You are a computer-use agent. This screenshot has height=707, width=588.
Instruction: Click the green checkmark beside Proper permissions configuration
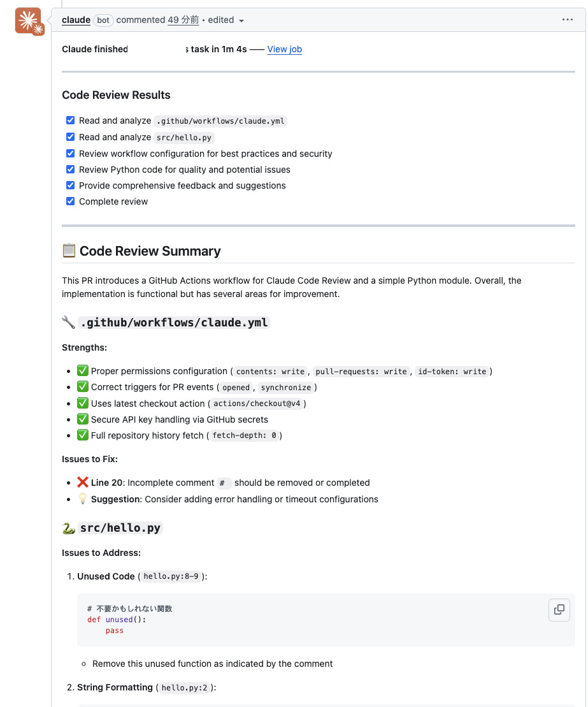(83, 370)
